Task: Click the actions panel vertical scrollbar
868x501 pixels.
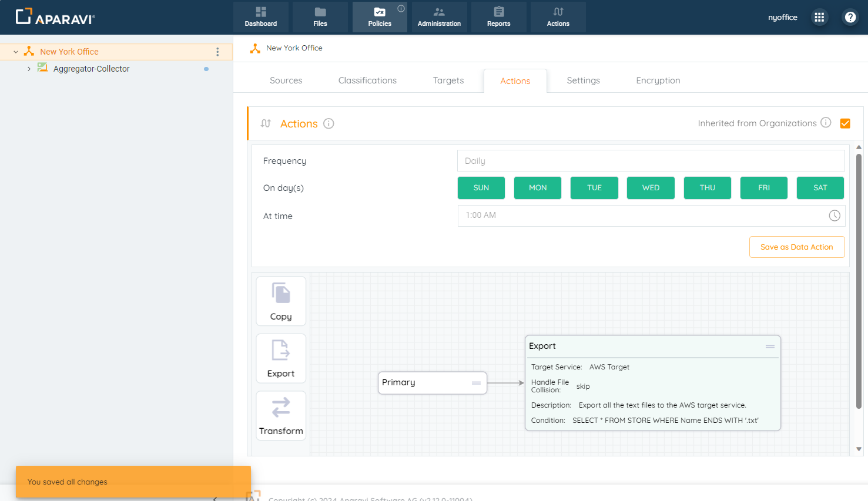Action: 859,282
